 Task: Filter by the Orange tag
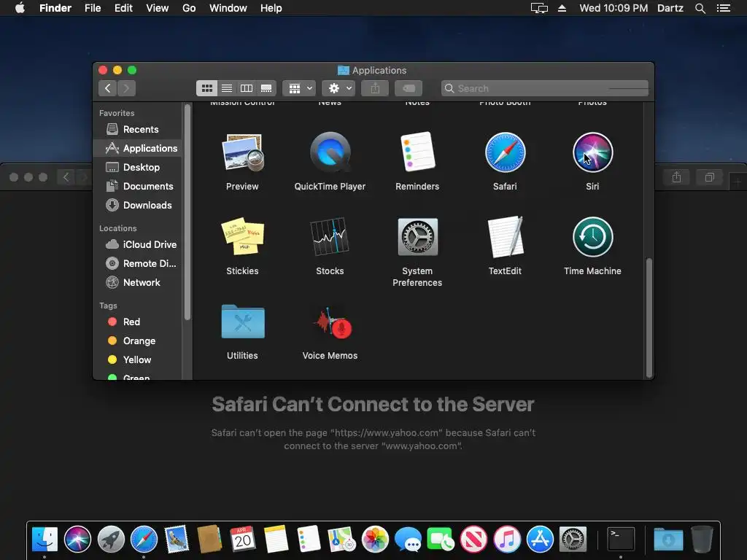coord(138,341)
